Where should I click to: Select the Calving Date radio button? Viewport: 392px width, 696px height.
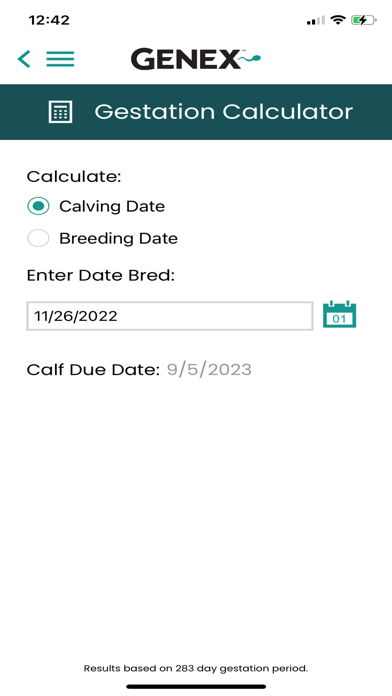tap(39, 206)
